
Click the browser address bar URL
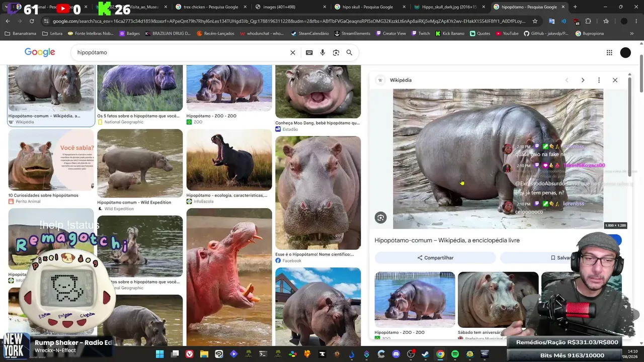point(289,21)
